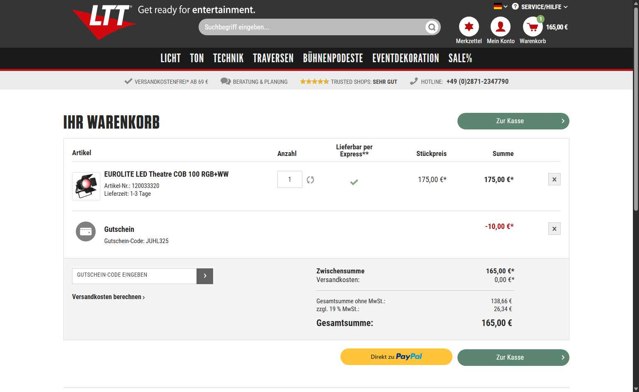
Task: Click the Gutschein voucher icon
Action: tap(86, 231)
